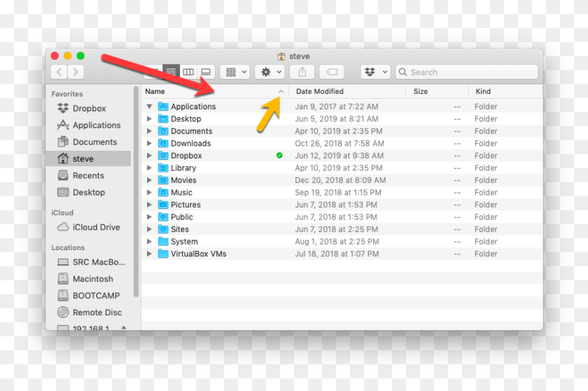Expand the Documents folder disclosure triangle

[149, 131]
